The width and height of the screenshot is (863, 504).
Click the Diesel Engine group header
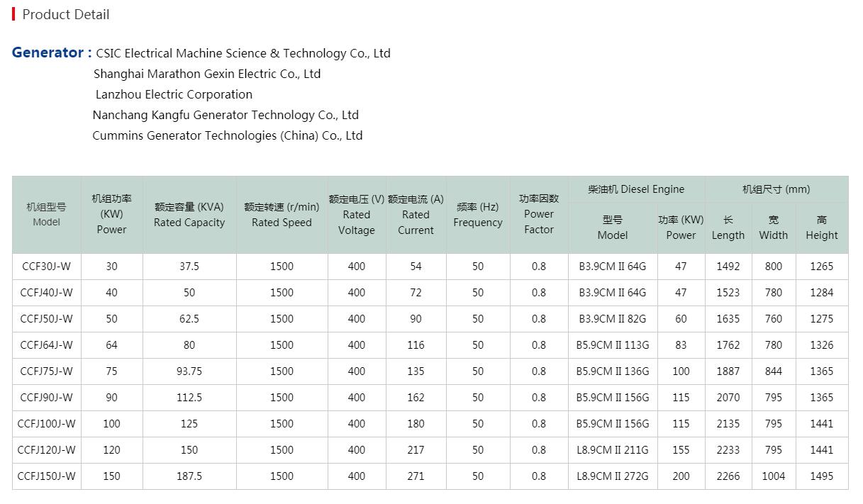pos(636,189)
